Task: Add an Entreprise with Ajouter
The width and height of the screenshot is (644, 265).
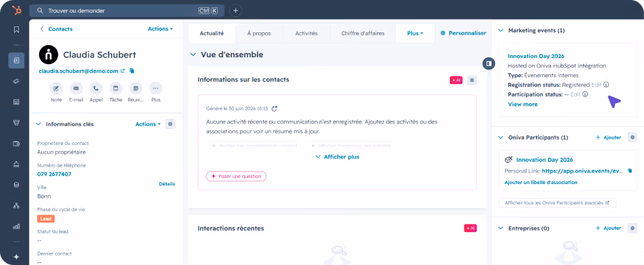Action: pos(609,229)
